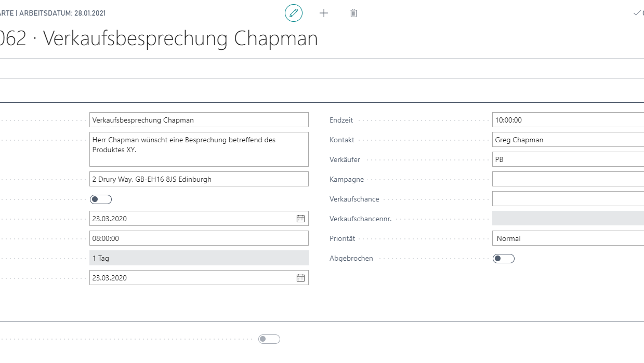This screenshot has height=363, width=644.
Task: Open the Verkäufer lookup showing PB
Action: [x=568, y=159]
